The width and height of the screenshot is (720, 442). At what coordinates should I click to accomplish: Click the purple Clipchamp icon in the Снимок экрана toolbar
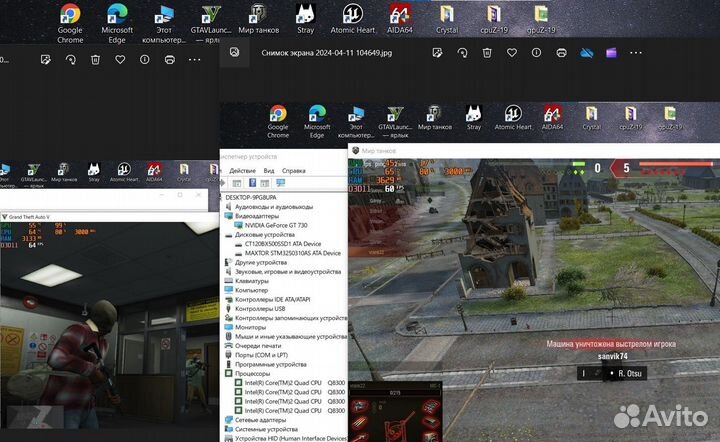[x=611, y=53]
